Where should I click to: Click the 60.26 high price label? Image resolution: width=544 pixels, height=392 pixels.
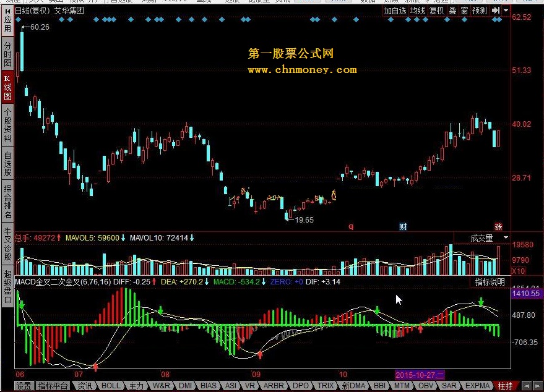click(x=40, y=27)
